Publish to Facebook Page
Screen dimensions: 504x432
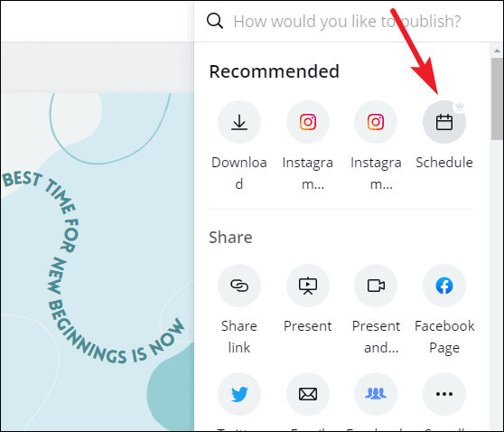(x=444, y=286)
